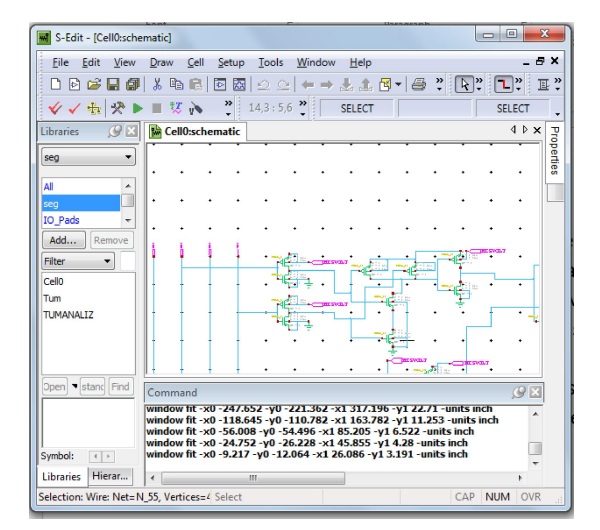Open dropdown arrow beside the cell view icon

click(398, 85)
